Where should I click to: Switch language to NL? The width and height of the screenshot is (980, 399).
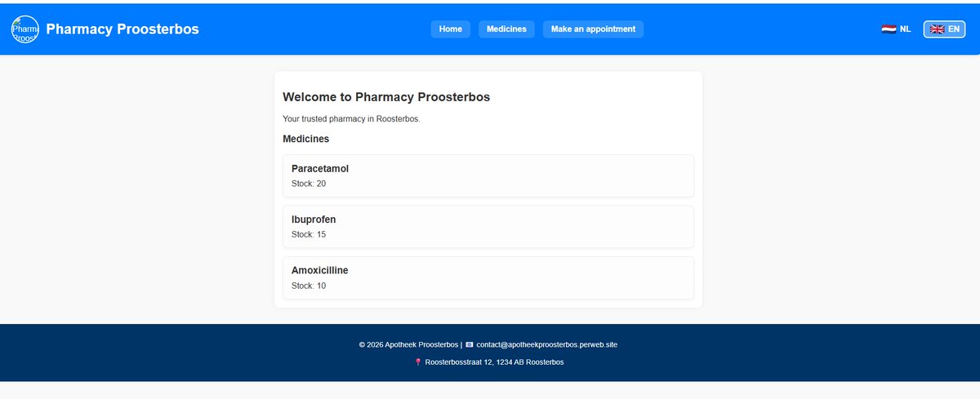(897, 29)
